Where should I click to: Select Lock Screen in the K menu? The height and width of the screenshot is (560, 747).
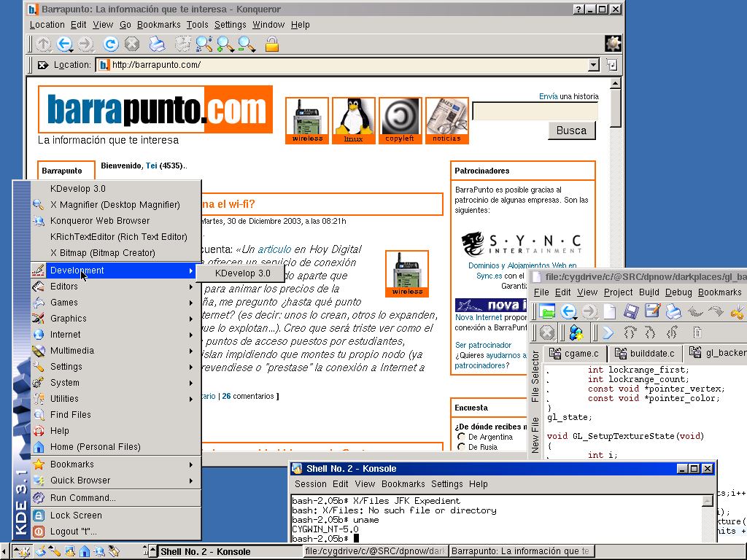(116, 516)
